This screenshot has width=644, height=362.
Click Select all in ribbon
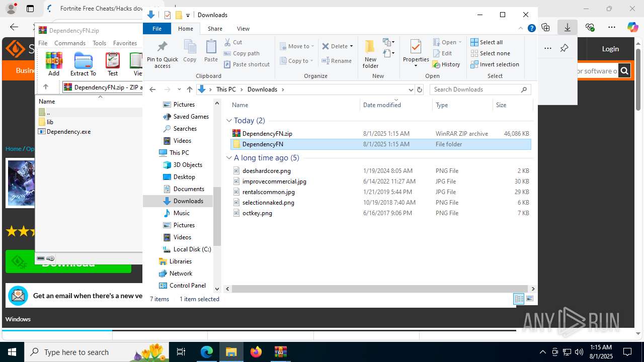point(487,42)
